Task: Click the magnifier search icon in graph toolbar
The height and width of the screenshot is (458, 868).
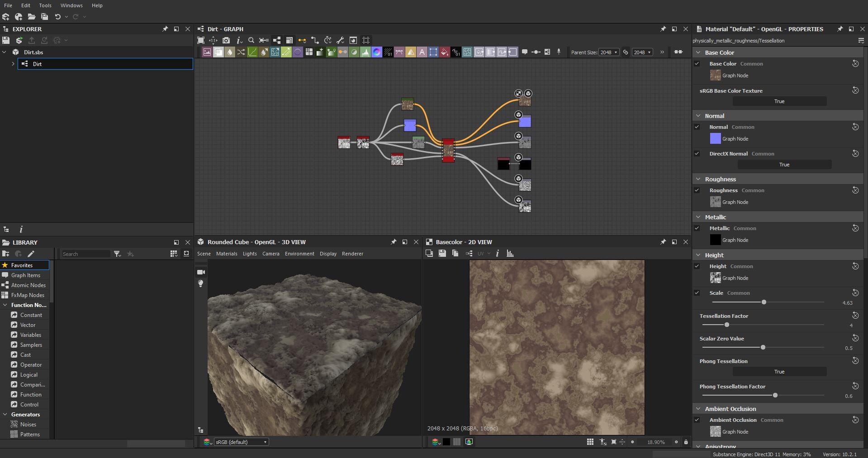Action: (251, 40)
